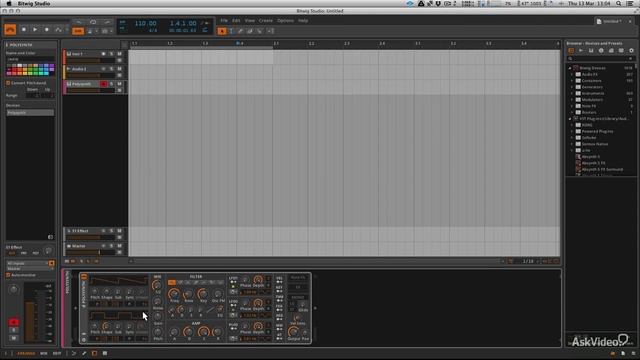Click the inspector channel record arm button
640x360 pixels.
point(13,322)
